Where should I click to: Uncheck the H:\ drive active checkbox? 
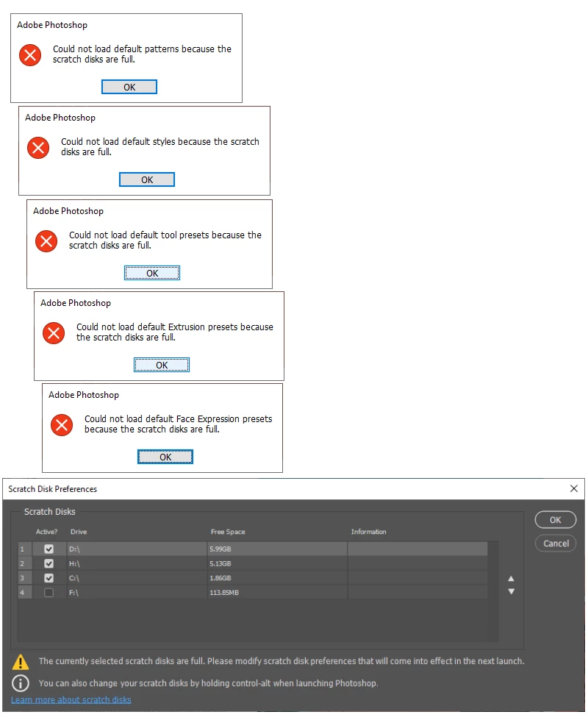(x=49, y=563)
